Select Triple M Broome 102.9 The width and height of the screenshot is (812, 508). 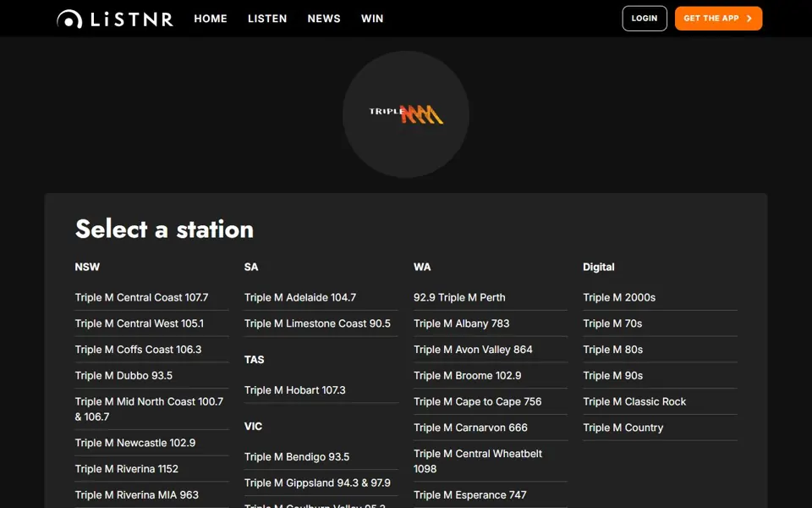[467, 375]
